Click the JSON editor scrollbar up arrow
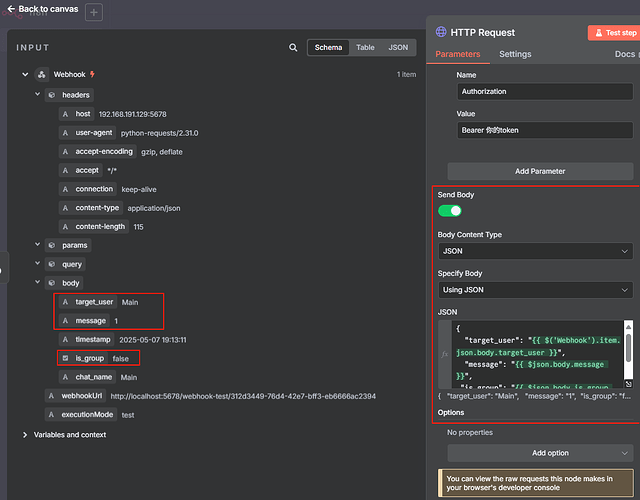 tap(628, 327)
